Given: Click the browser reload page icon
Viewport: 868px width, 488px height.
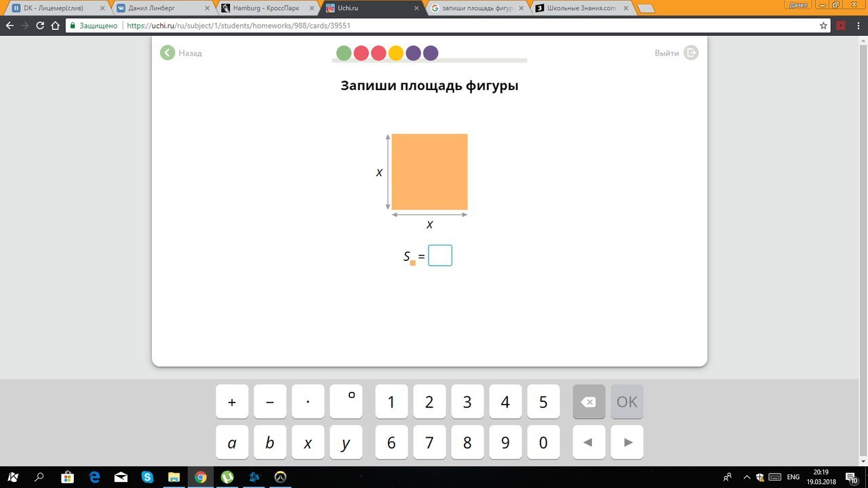Looking at the screenshot, I should (40, 26).
